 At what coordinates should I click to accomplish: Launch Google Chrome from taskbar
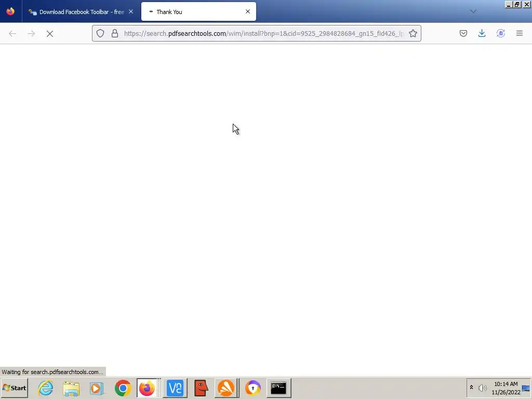click(123, 388)
